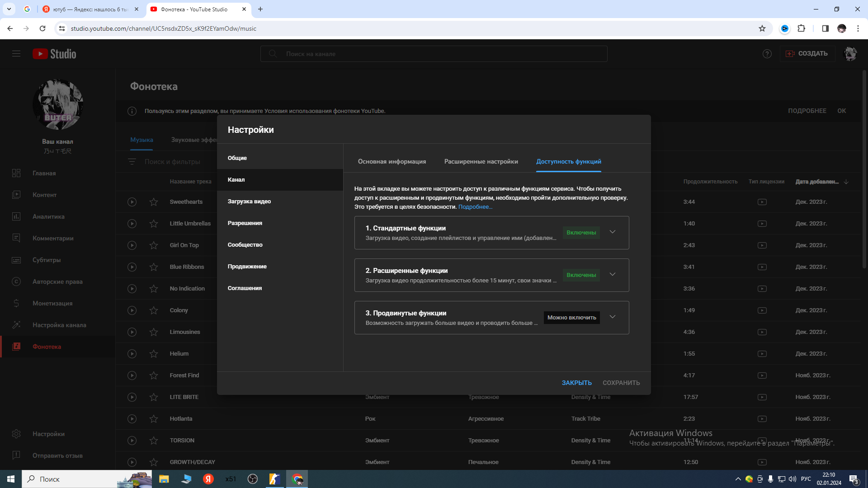Switch to Основная информация tab
868x488 pixels.
392,161
